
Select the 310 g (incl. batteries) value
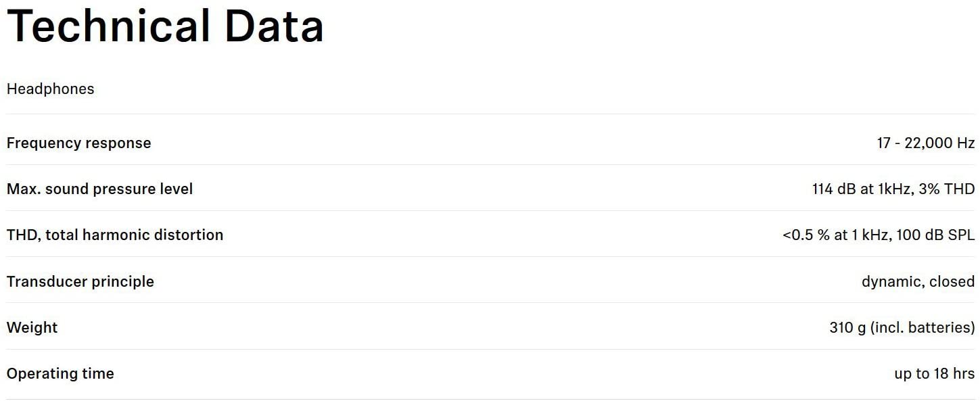[x=902, y=327]
